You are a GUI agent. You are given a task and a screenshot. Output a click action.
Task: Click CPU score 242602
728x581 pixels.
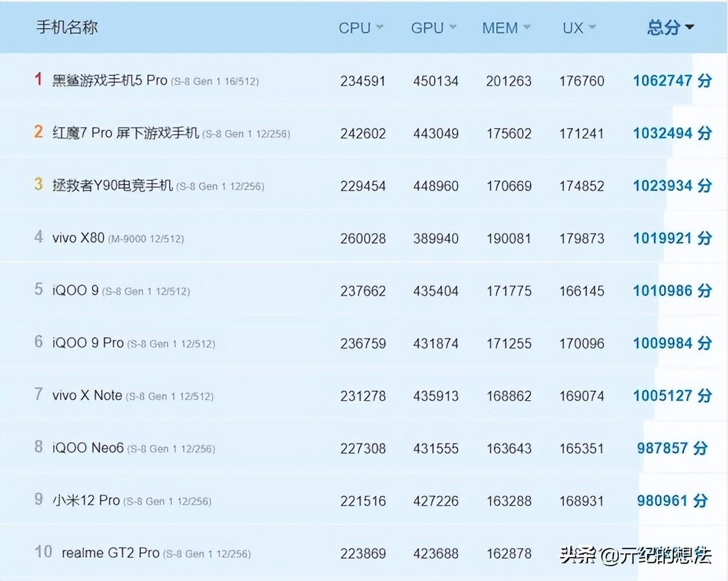point(363,134)
